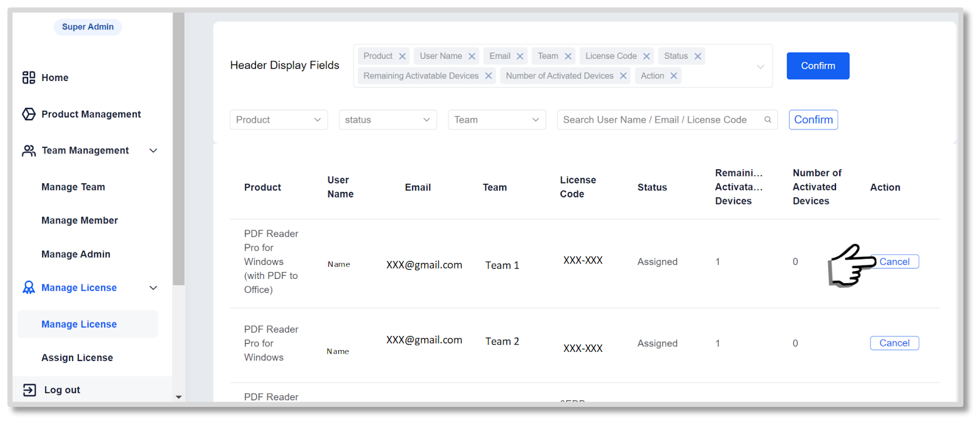The height and width of the screenshot is (423, 980).
Task: Click the Email column header
Action: tap(418, 188)
